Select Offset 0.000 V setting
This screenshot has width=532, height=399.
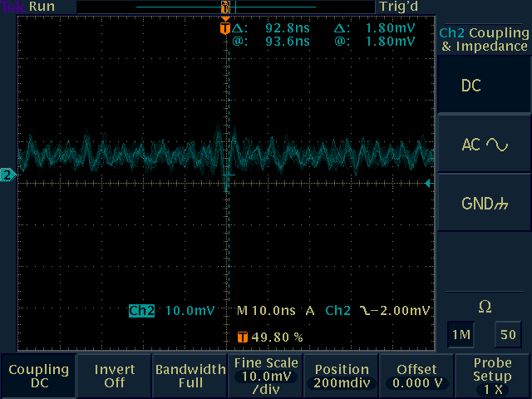click(417, 376)
